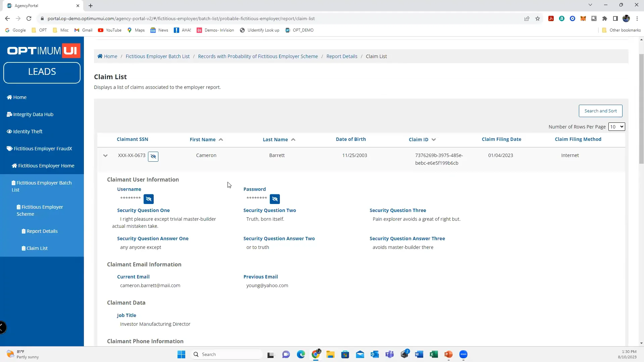The height and width of the screenshot is (362, 644).
Task: Sort by Date of Birth column header
Action: 351,139
